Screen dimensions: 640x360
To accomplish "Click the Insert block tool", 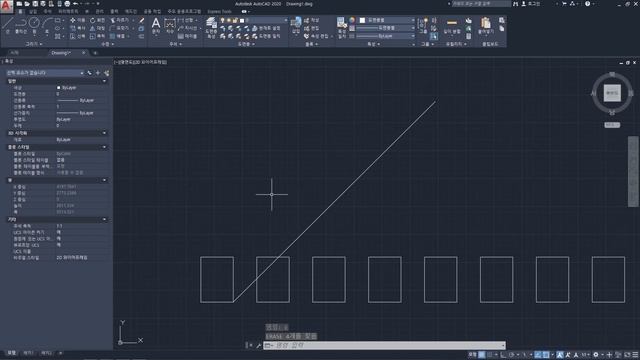I will pos(296,24).
